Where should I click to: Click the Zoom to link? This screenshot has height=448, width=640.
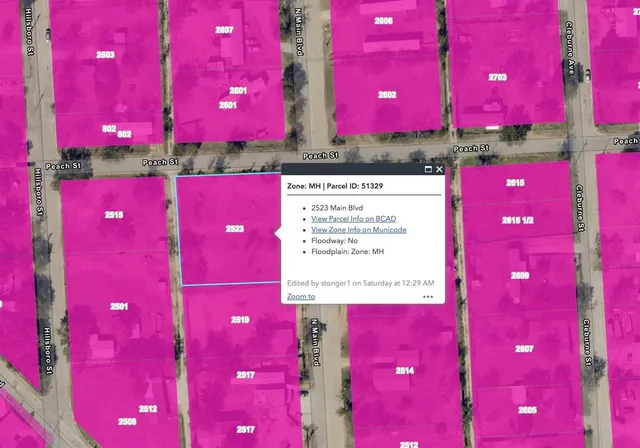tap(301, 296)
